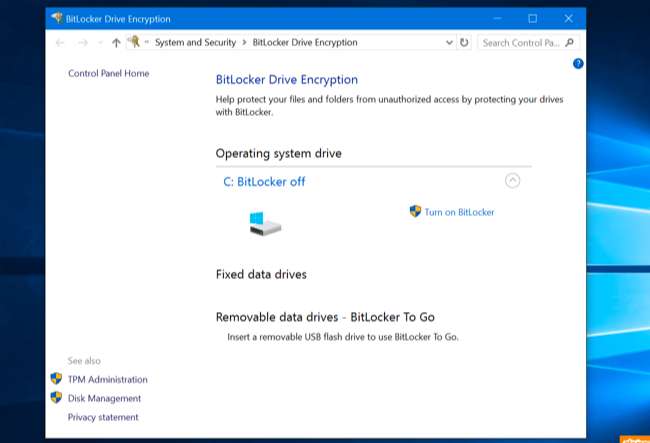The height and width of the screenshot is (443, 650).
Task: Click the search magnifier icon
Action: [x=570, y=43]
